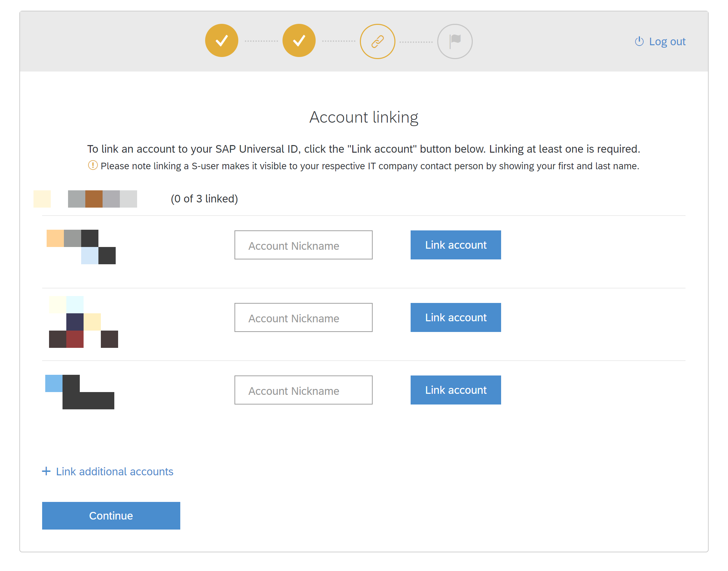Click the first Account Nickname input field
Image resolution: width=728 pixels, height=571 pixels.
point(303,245)
